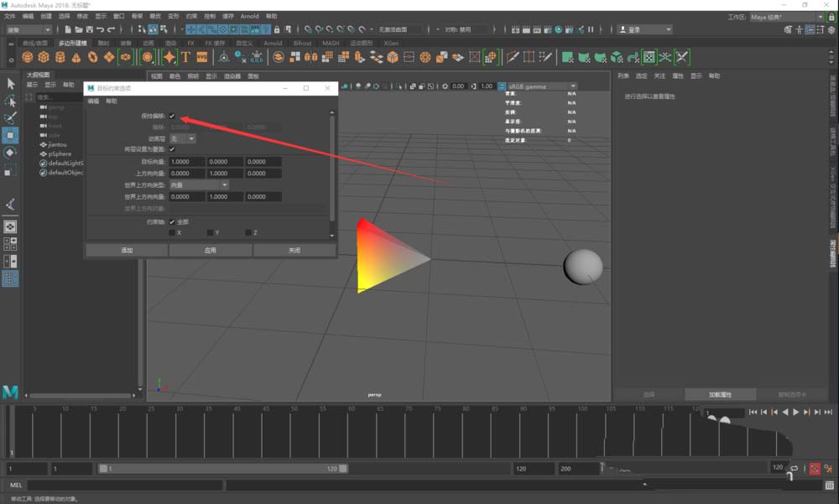Select pSphere in the outliner
839x504 pixels.
(60, 154)
